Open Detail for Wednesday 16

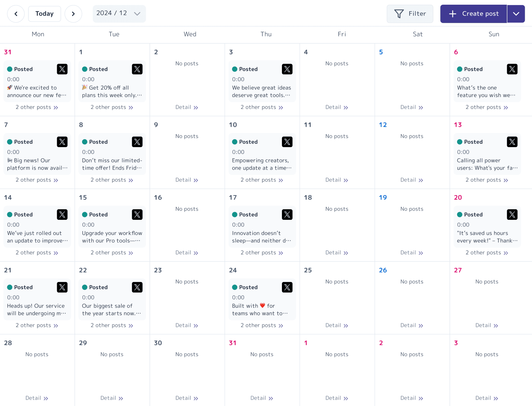(187, 253)
